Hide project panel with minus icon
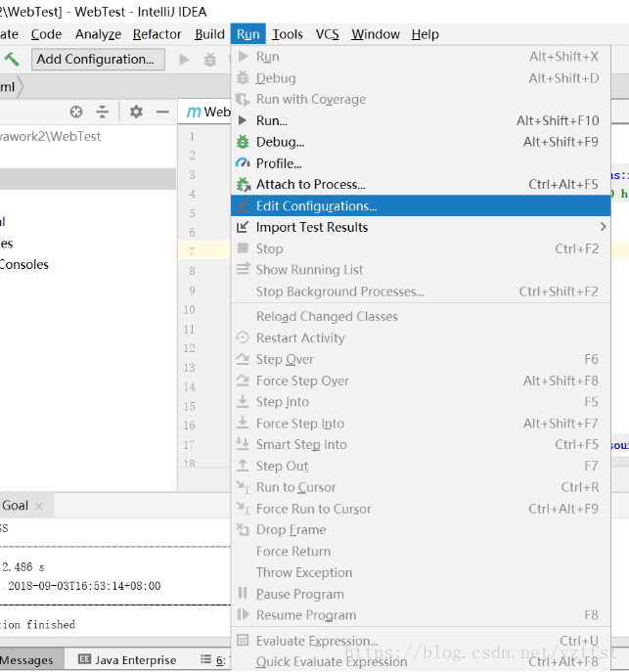 162,112
